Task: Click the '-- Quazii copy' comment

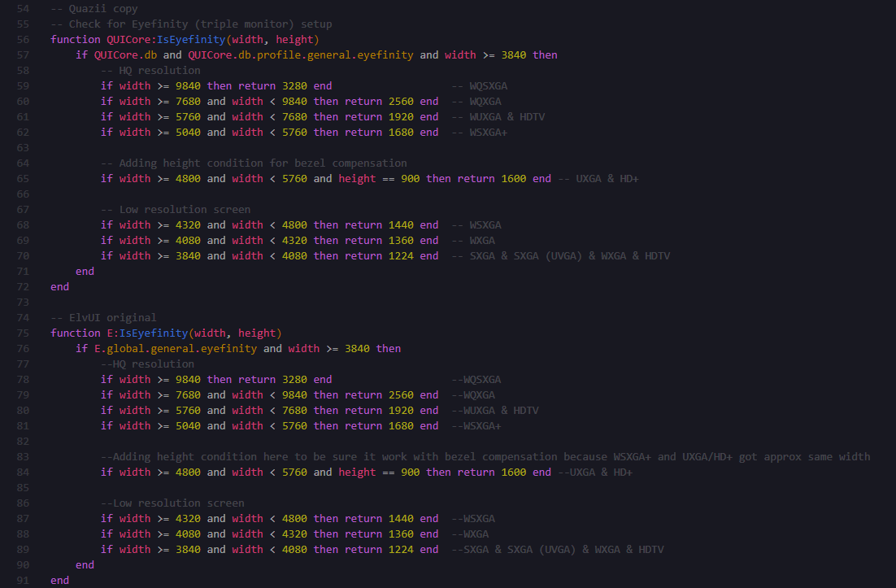Action: (94, 9)
